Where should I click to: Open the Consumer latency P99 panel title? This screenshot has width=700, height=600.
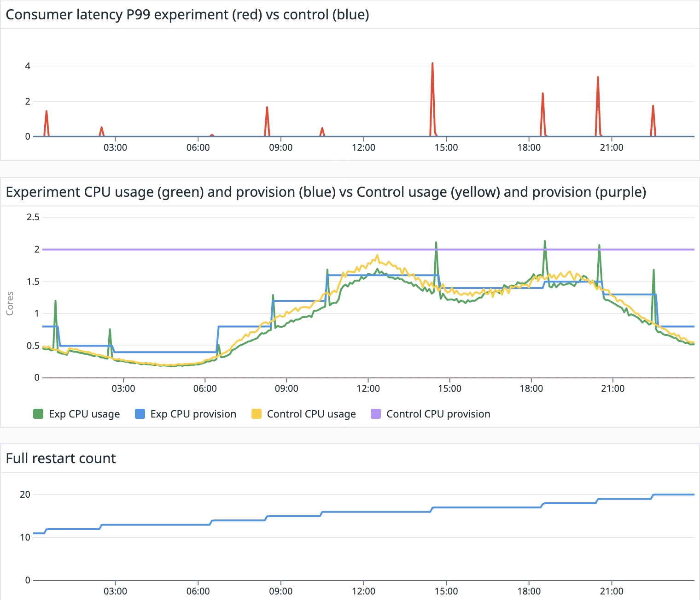coord(187,15)
